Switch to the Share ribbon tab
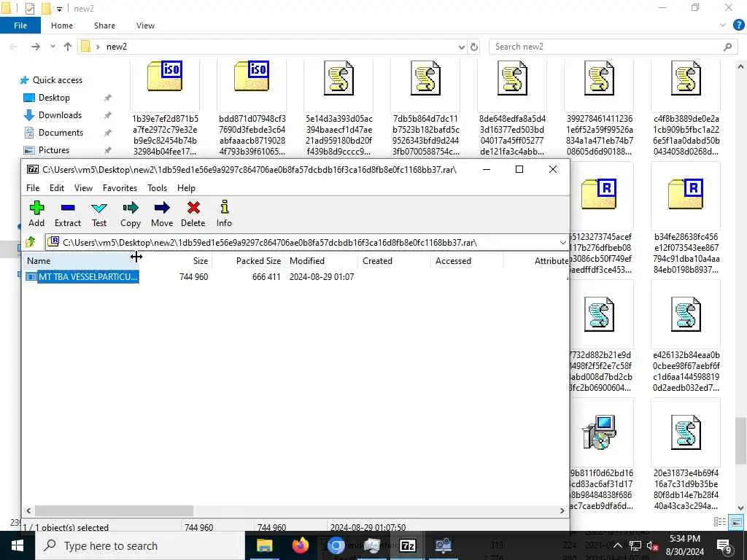This screenshot has width=747, height=560. (104, 26)
